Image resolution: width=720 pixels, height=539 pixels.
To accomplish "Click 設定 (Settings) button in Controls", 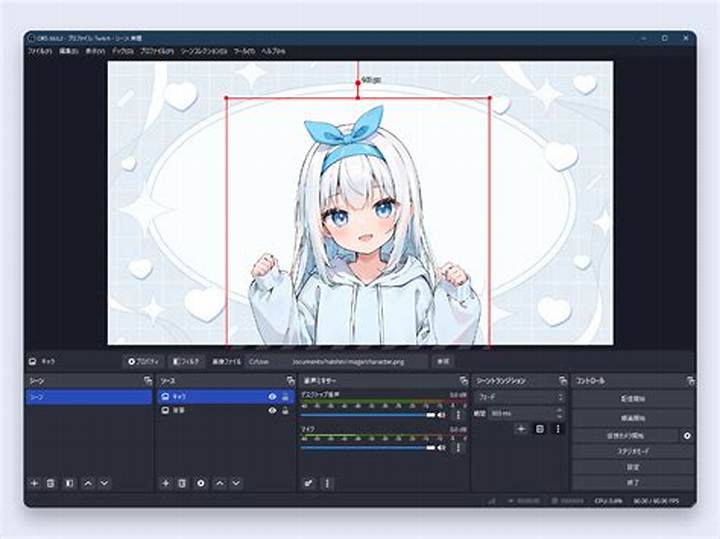I will [633, 467].
